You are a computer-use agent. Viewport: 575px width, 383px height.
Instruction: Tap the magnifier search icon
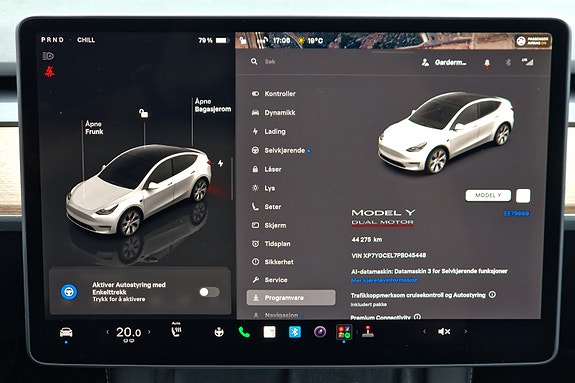click(x=254, y=61)
